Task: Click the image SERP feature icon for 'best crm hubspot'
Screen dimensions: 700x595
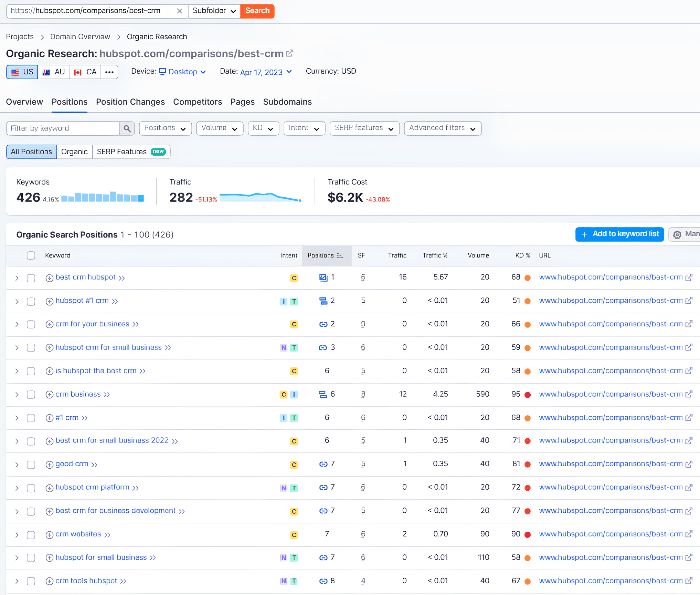Action: 323,278
